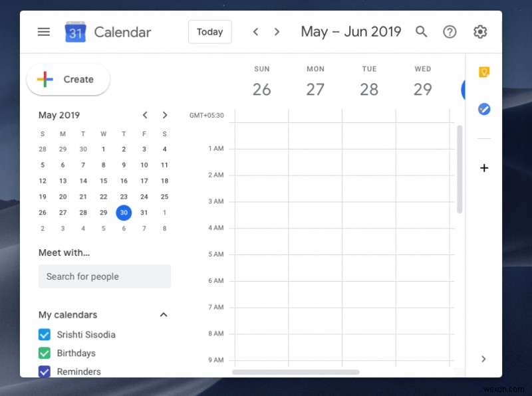The image size is (532, 396).
Task: Select Tuesday 28 column header
Action: [x=369, y=82]
